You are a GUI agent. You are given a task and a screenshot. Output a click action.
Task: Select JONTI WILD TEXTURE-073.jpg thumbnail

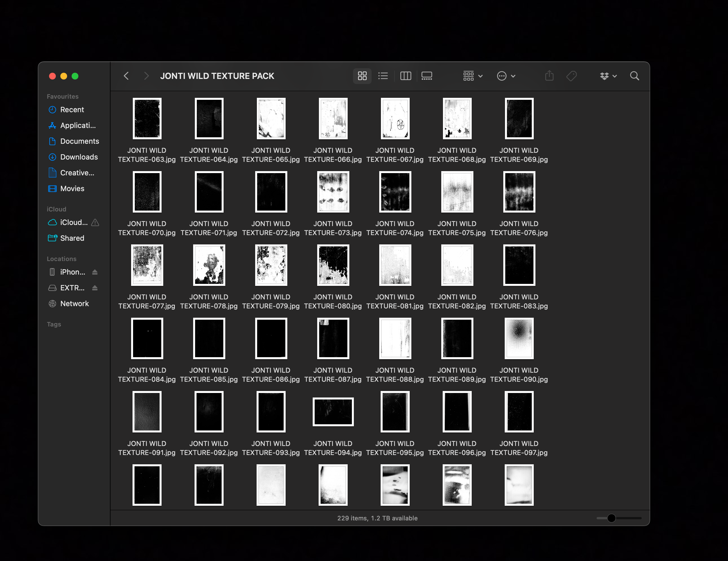(x=333, y=192)
